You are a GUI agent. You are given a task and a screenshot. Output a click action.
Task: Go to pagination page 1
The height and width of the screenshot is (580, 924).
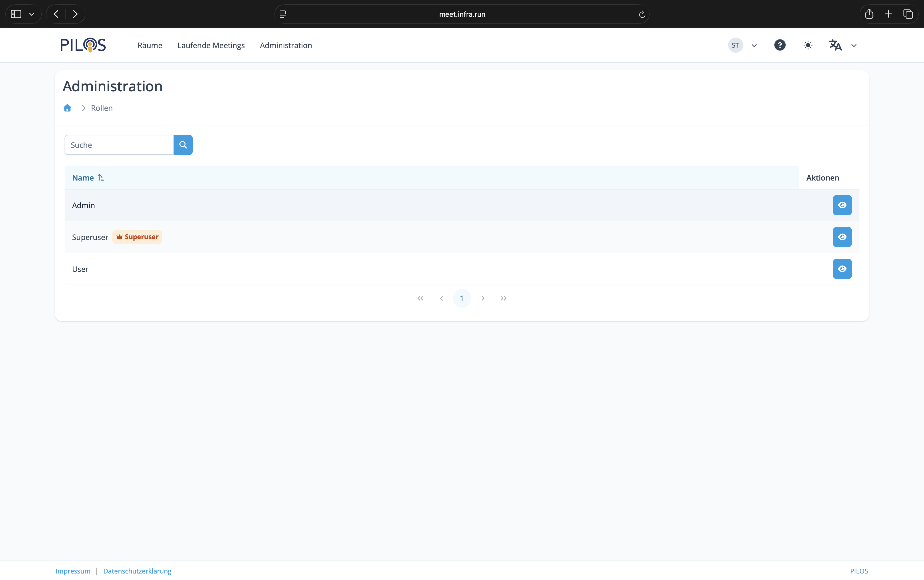tap(462, 298)
